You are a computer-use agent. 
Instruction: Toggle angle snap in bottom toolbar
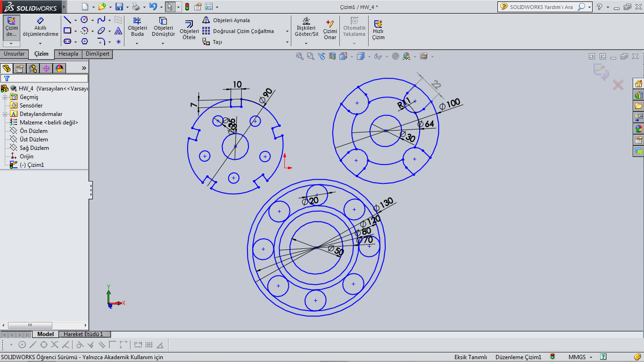(160, 345)
